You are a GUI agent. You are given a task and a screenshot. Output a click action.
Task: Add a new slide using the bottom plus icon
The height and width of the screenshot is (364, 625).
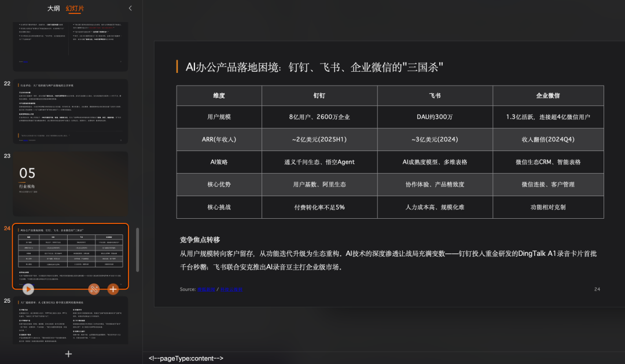[x=68, y=354]
